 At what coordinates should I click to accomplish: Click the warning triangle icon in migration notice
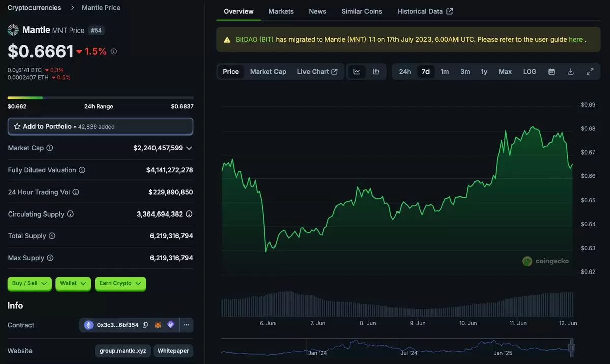click(x=226, y=40)
